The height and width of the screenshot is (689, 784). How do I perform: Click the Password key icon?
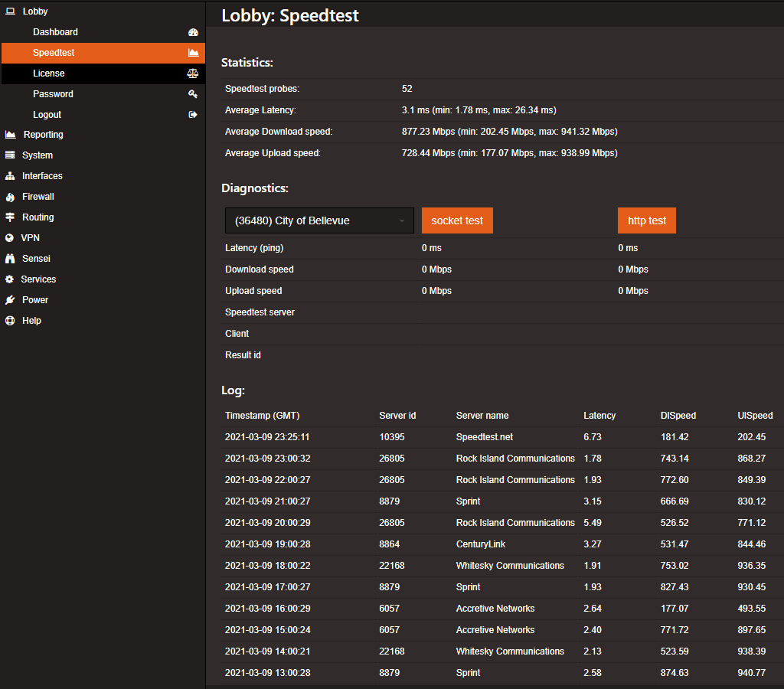(193, 94)
